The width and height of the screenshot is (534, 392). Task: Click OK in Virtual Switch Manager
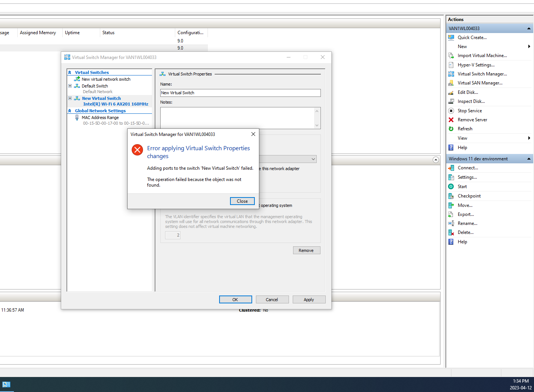click(x=235, y=300)
